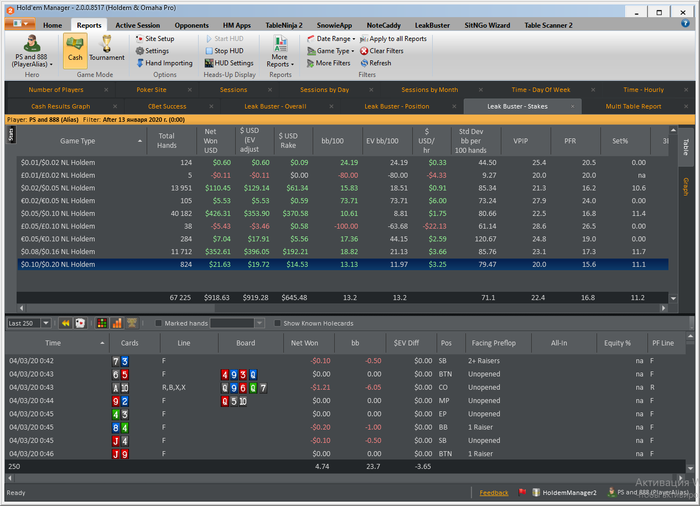Click PS and 888 (PlayerAlias) in status bar

(x=647, y=492)
